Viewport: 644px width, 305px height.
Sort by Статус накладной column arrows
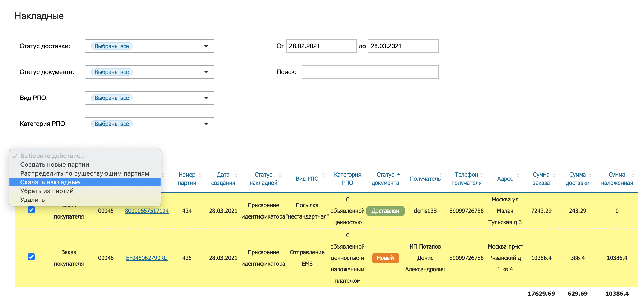click(280, 175)
